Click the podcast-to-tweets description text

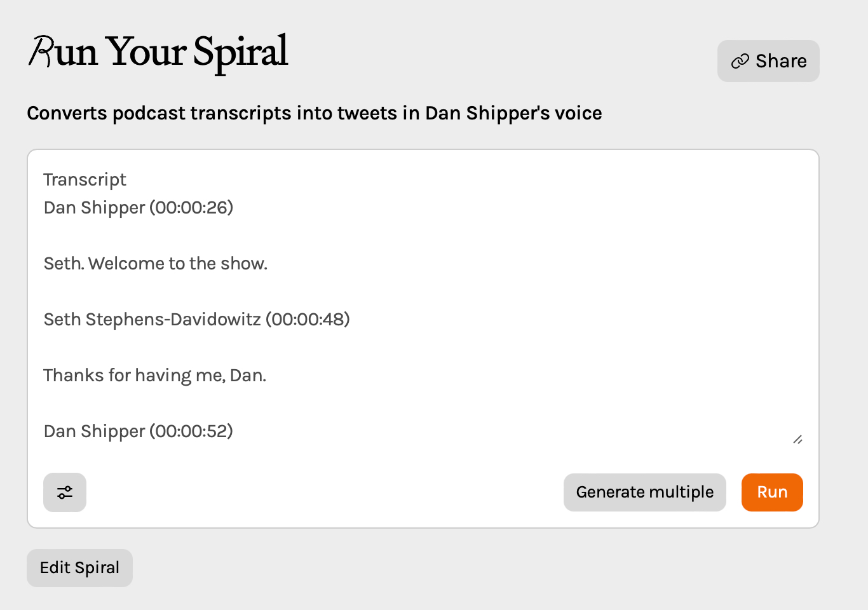(314, 113)
